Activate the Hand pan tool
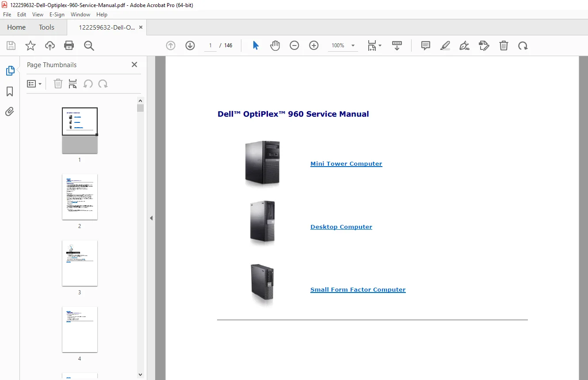Image resolution: width=588 pixels, height=380 pixels. coord(275,46)
